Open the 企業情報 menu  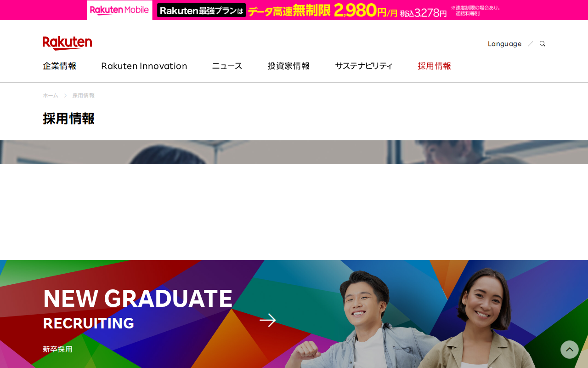(60, 66)
